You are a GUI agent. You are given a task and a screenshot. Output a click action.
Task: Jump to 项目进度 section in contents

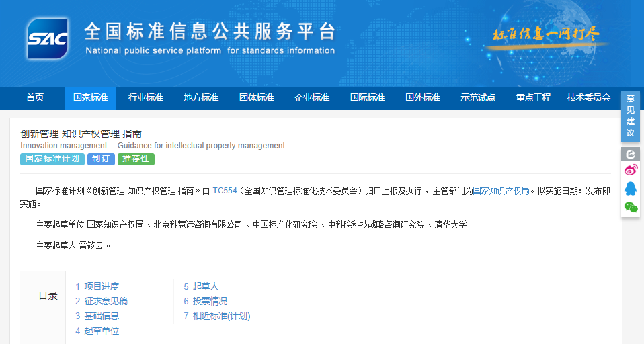point(97,286)
